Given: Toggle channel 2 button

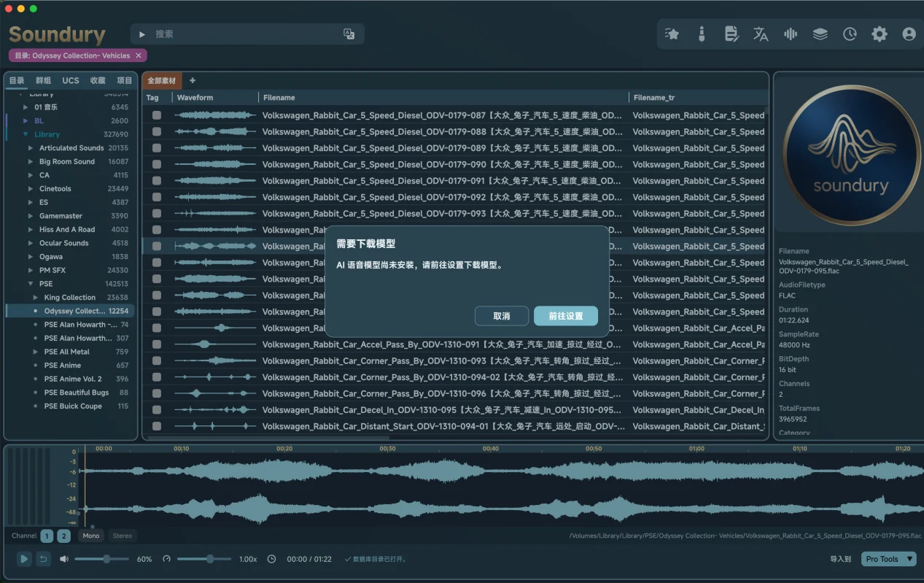Looking at the screenshot, I should (x=63, y=536).
